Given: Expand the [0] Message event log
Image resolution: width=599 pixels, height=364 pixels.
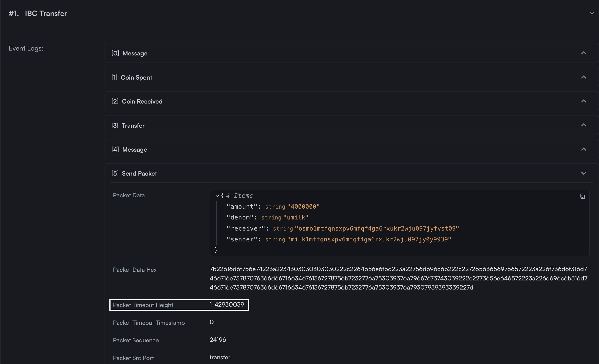Looking at the screenshot, I should [583, 53].
